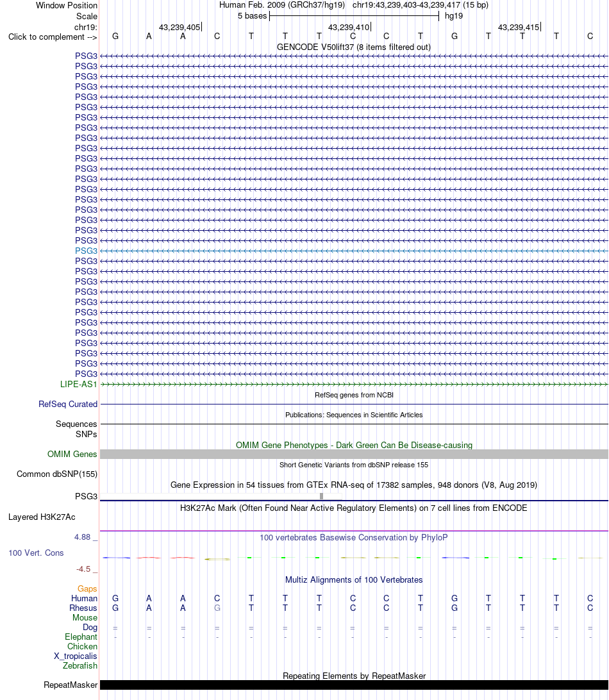Viewport: 609px width, 700px height.
Task: Click the Elephant alignment row label
Action: (x=81, y=637)
